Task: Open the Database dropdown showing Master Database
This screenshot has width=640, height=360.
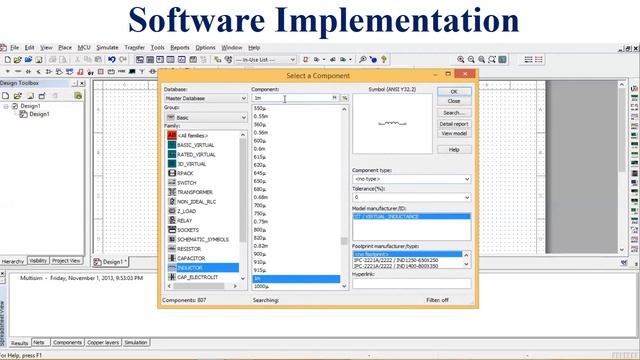Action: point(206,98)
